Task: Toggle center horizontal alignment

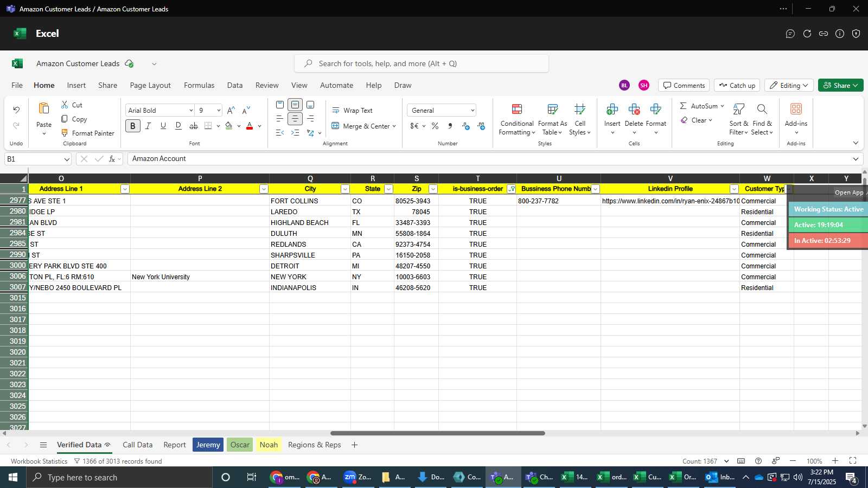Action: 295,119
